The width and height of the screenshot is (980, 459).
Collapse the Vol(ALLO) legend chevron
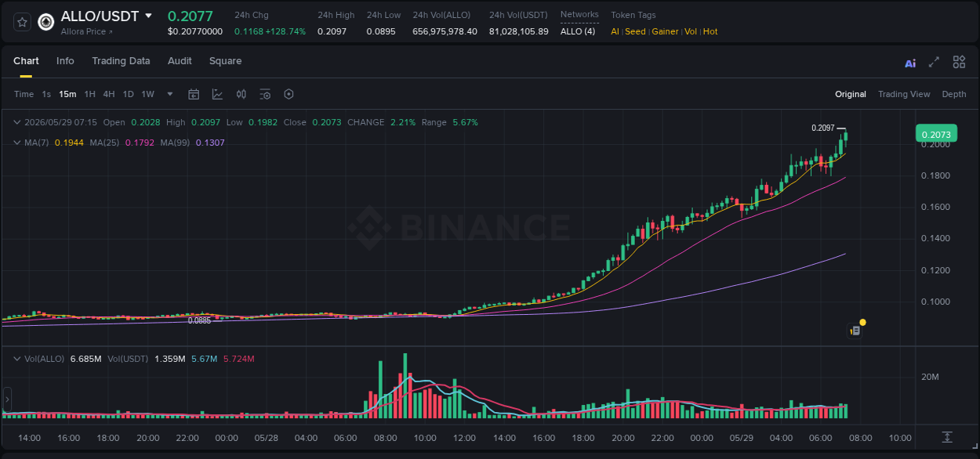coord(17,359)
